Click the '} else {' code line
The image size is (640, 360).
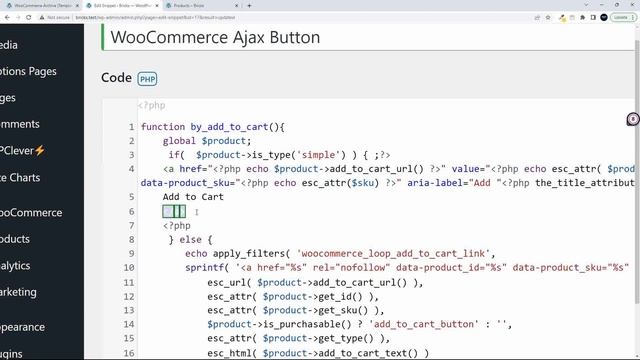pyautogui.click(x=190, y=240)
